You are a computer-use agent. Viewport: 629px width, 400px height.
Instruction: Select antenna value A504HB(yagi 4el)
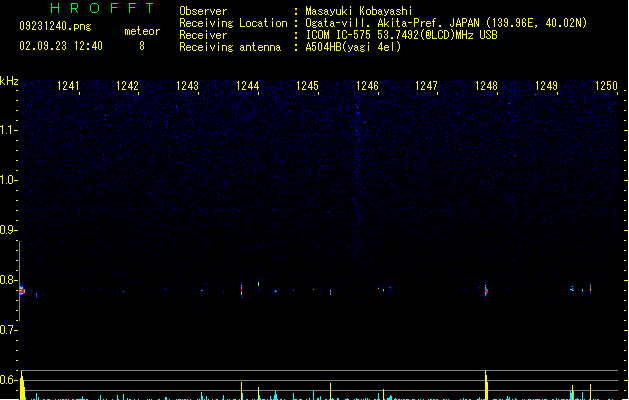pyautogui.click(x=353, y=47)
